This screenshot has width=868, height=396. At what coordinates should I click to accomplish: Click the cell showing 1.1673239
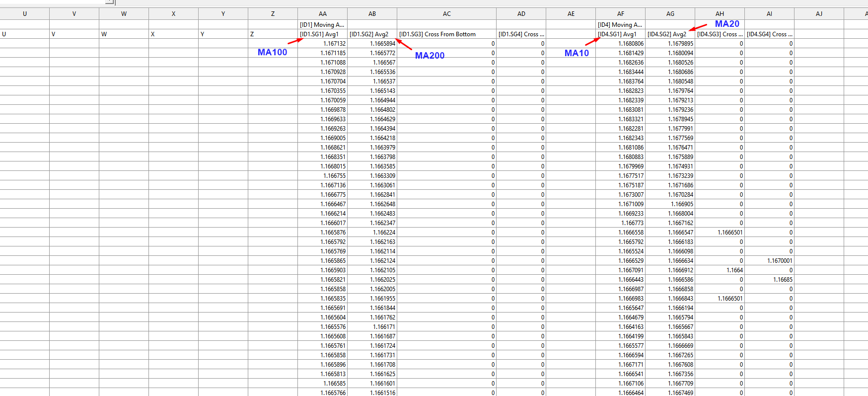click(670, 176)
